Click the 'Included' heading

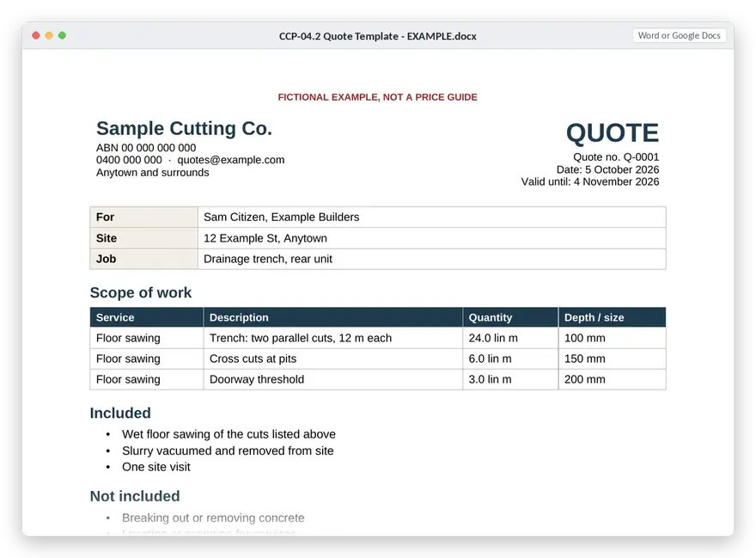(120, 414)
